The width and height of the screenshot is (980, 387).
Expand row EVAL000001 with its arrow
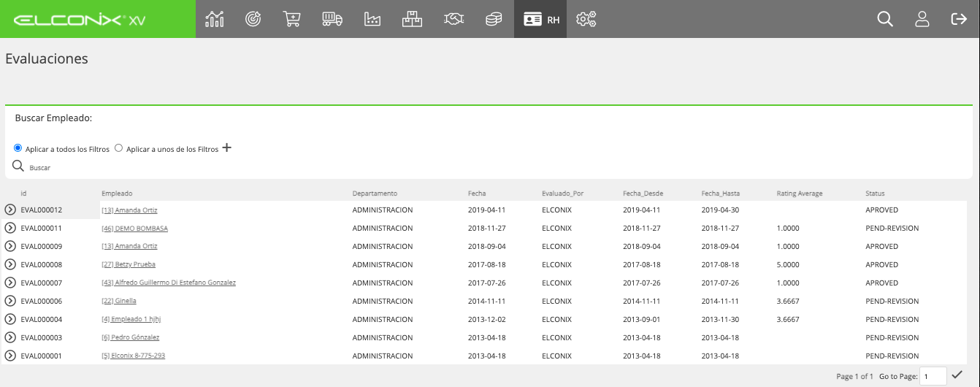pos(10,356)
